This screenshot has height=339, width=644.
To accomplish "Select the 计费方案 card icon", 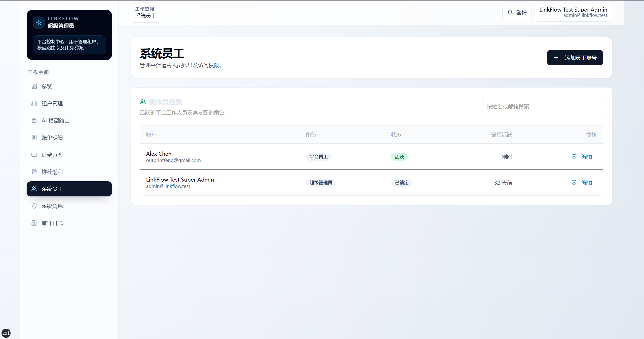I will (34, 155).
